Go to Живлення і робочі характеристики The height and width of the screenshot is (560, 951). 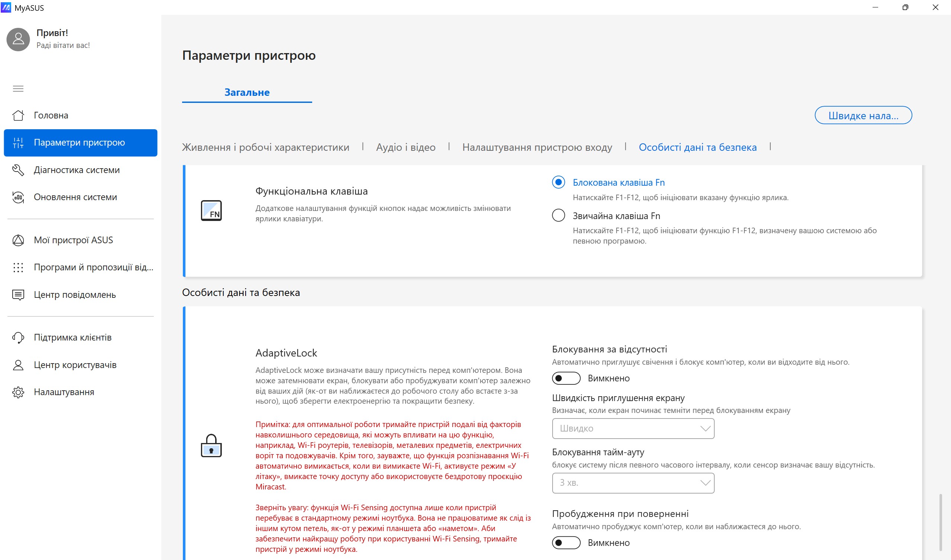[265, 147]
